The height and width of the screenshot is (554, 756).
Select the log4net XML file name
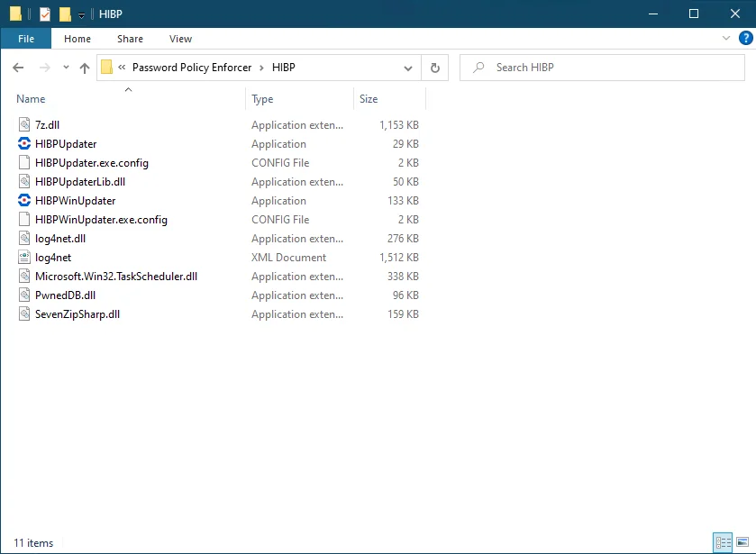click(53, 258)
